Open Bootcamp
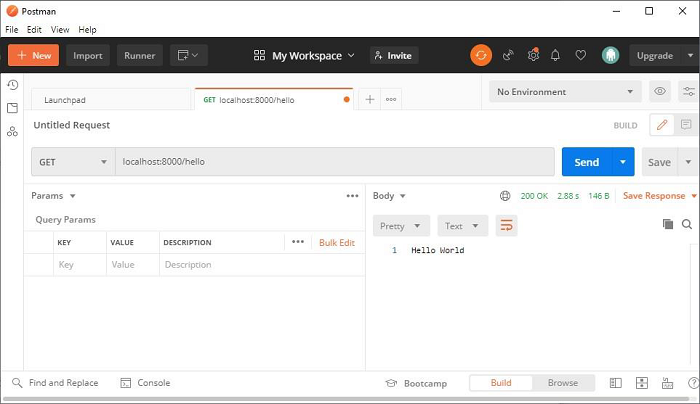The width and height of the screenshot is (700, 404). click(416, 383)
